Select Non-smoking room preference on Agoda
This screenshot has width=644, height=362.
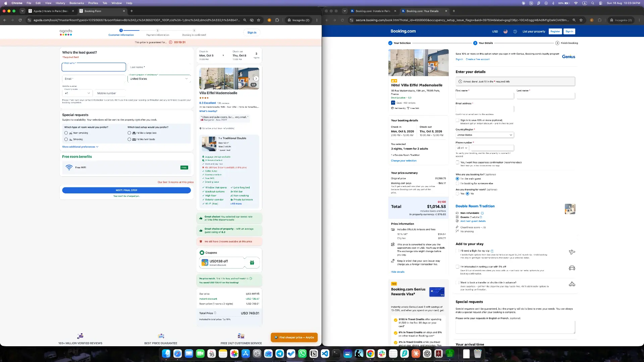66,133
